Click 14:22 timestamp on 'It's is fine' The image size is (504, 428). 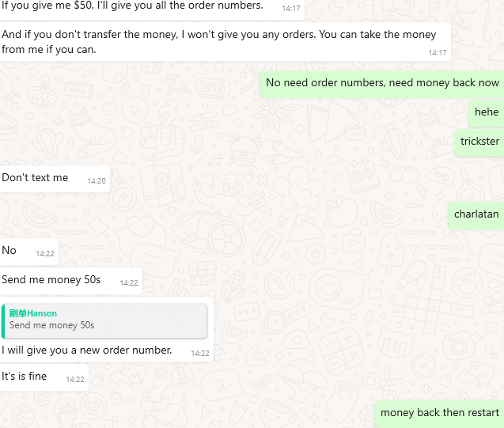point(75,380)
